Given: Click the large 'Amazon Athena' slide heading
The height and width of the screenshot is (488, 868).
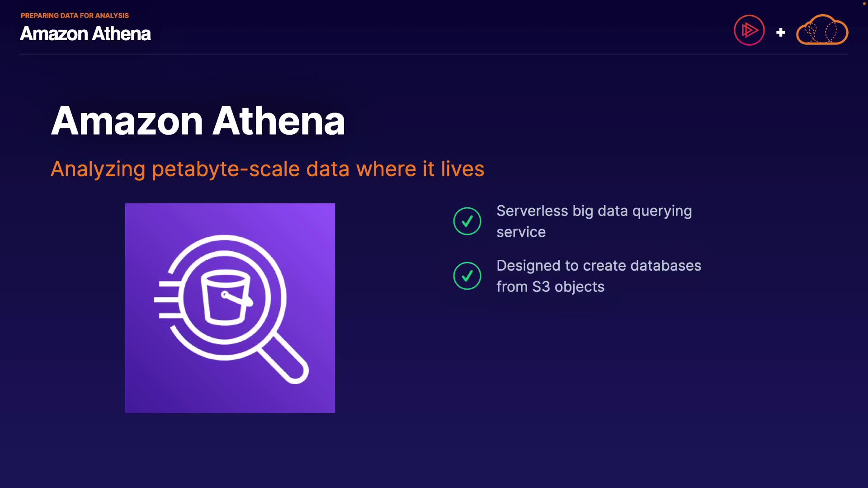Looking at the screenshot, I should point(198,121).
